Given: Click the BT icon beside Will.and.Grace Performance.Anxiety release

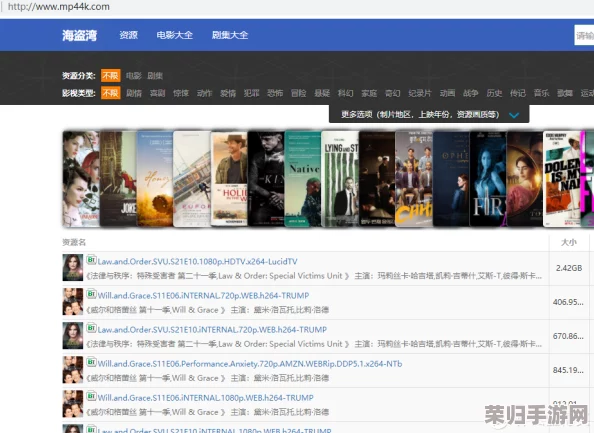Looking at the screenshot, I should pyautogui.click(x=91, y=362).
